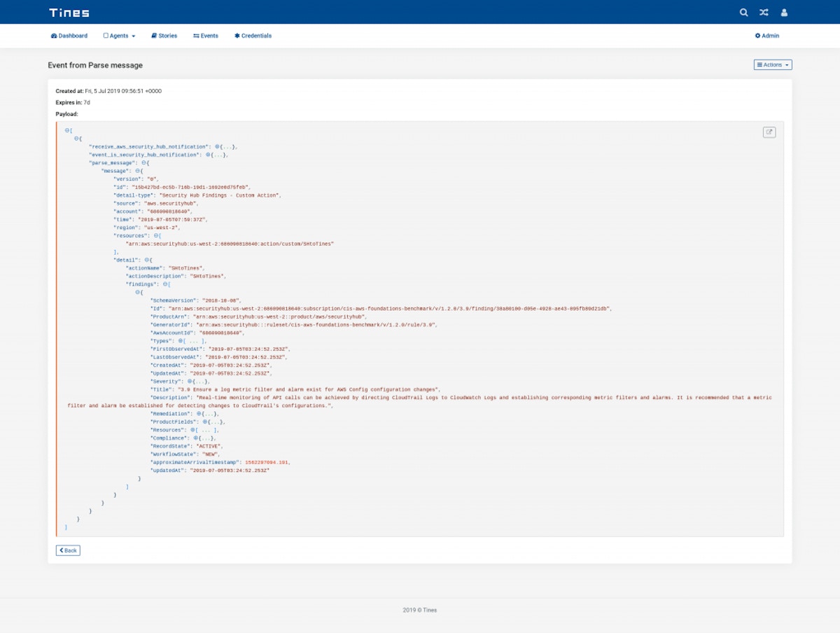Viewport: 840px width, 633px height.
Task: Collapse the findings array
Action: (x=165, y=284)
